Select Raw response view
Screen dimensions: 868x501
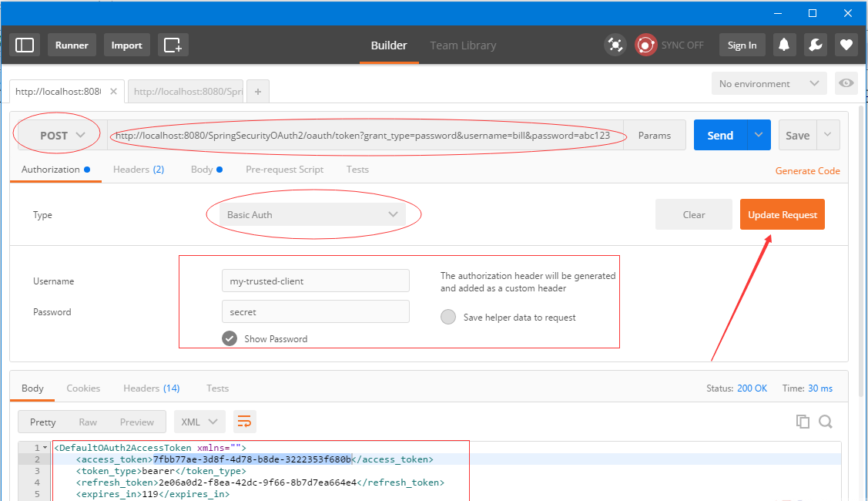coord(88,422)
